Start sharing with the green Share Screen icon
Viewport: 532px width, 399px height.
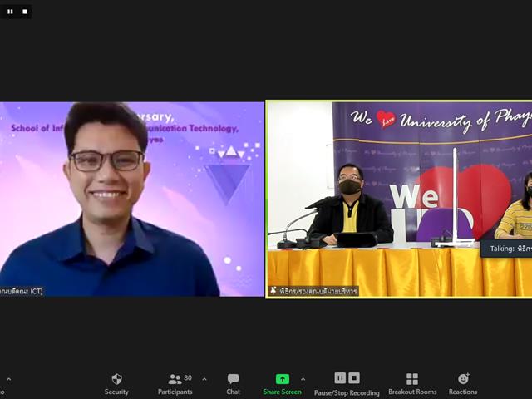point(283,379)
